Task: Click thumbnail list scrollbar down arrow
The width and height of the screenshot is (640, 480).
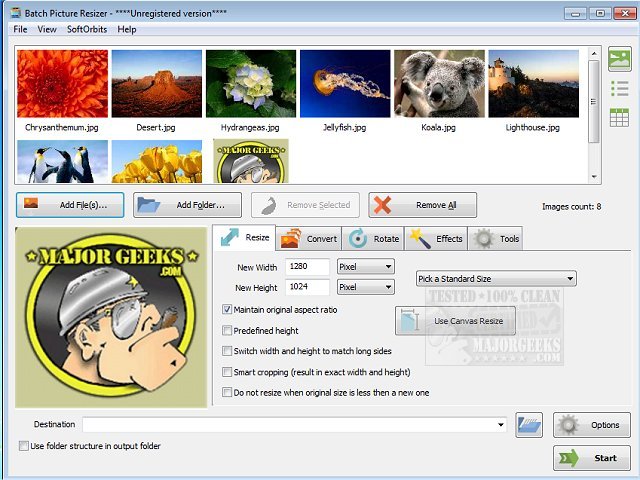Action: click(x=594, y=177)
